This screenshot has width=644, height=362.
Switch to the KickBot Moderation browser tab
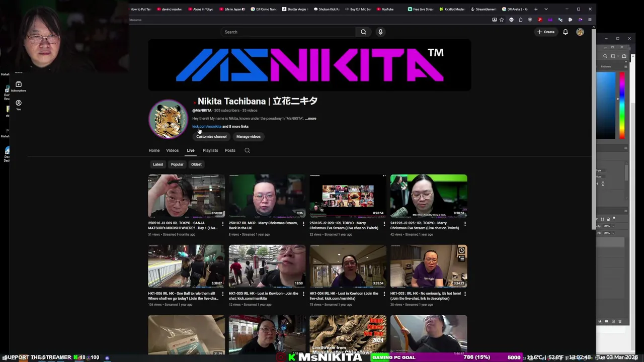click(x=452, y=9)
